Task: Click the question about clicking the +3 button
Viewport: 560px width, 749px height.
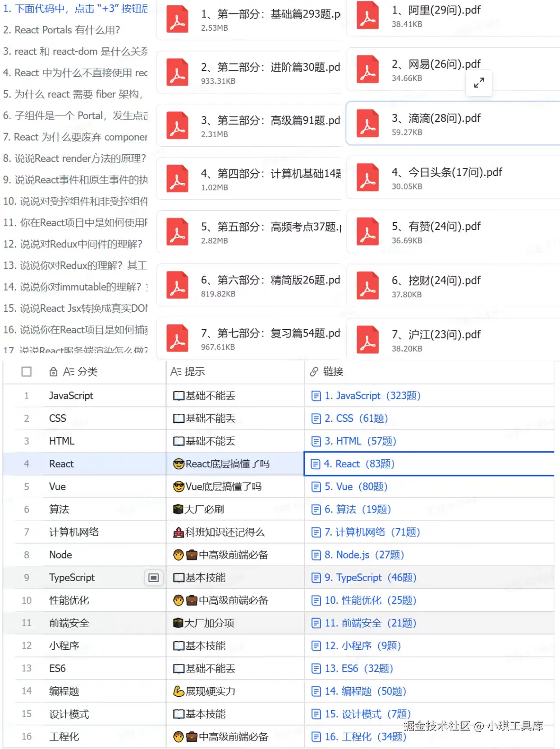Action: pyautogui.click(x=75, y=9)
